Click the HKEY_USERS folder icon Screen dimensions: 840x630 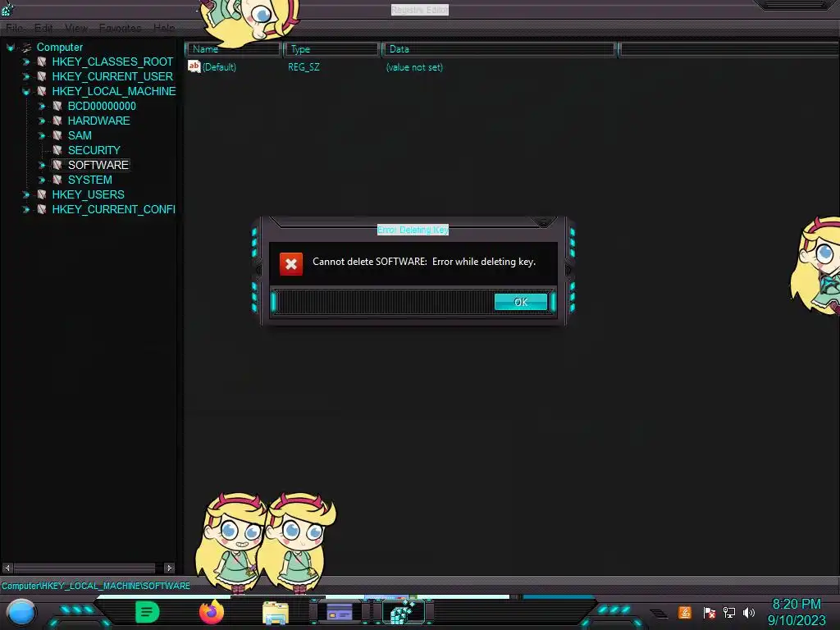tap(42, 194)
